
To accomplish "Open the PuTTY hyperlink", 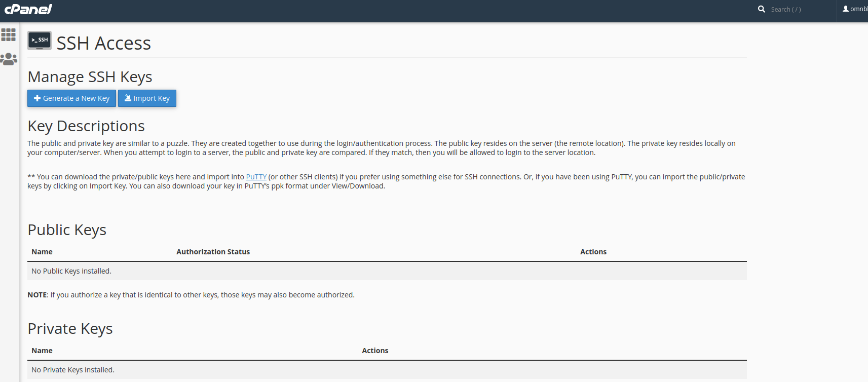I will pos(256,177).
